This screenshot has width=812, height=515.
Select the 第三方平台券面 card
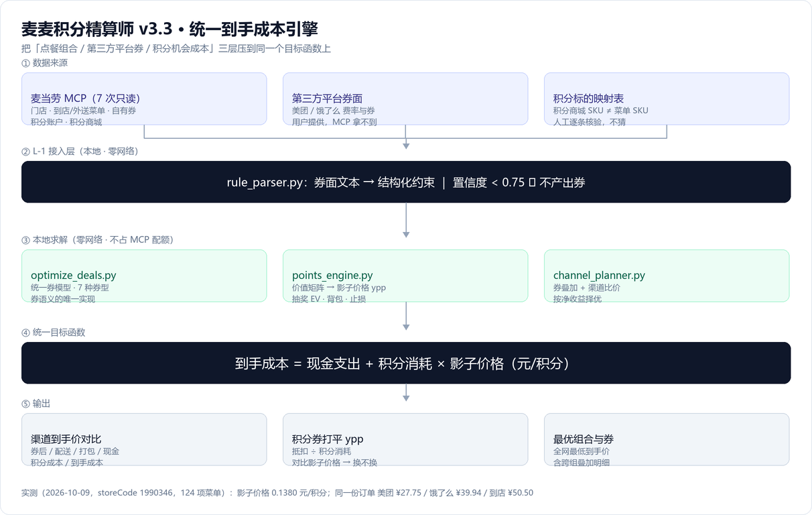click(405, 99)
